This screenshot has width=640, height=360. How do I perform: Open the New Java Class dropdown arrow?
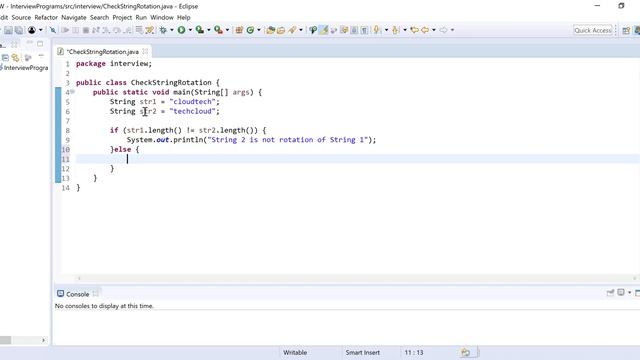[x=259, y=30]
